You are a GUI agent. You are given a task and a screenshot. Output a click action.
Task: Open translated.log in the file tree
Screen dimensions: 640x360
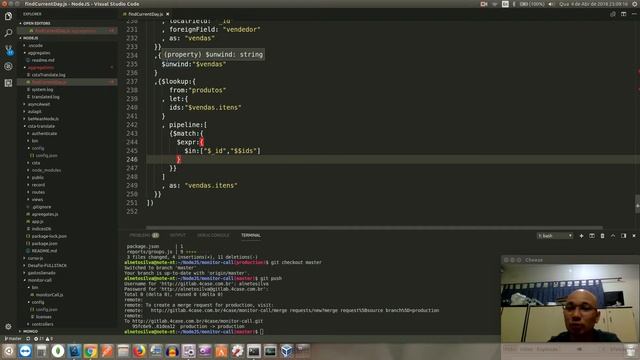point(45,97)
